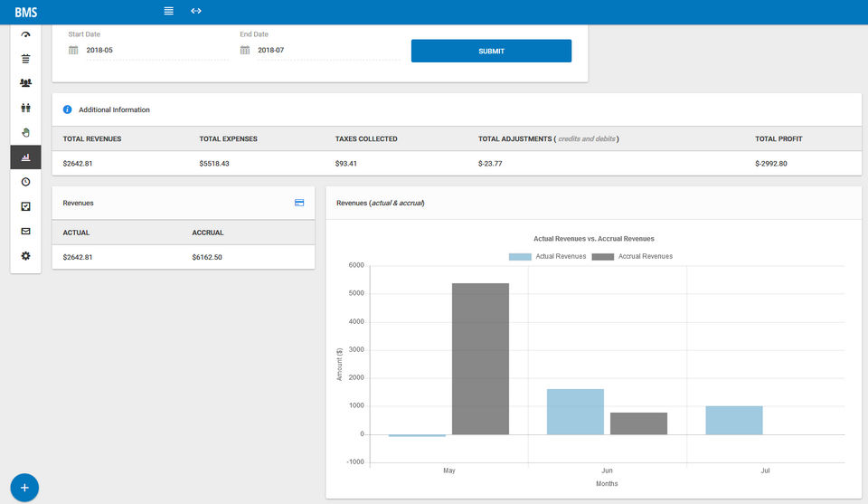
Task: Click the stacked list icon in sidebar
Action: coord(25,59)
